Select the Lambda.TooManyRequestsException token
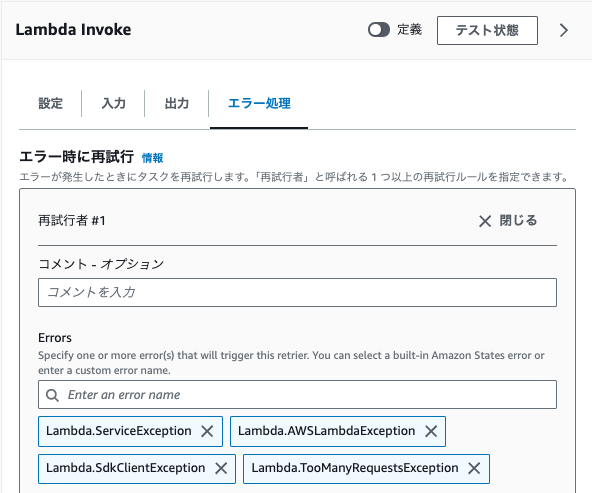592x493 pixels. click(x=355, y=468)
